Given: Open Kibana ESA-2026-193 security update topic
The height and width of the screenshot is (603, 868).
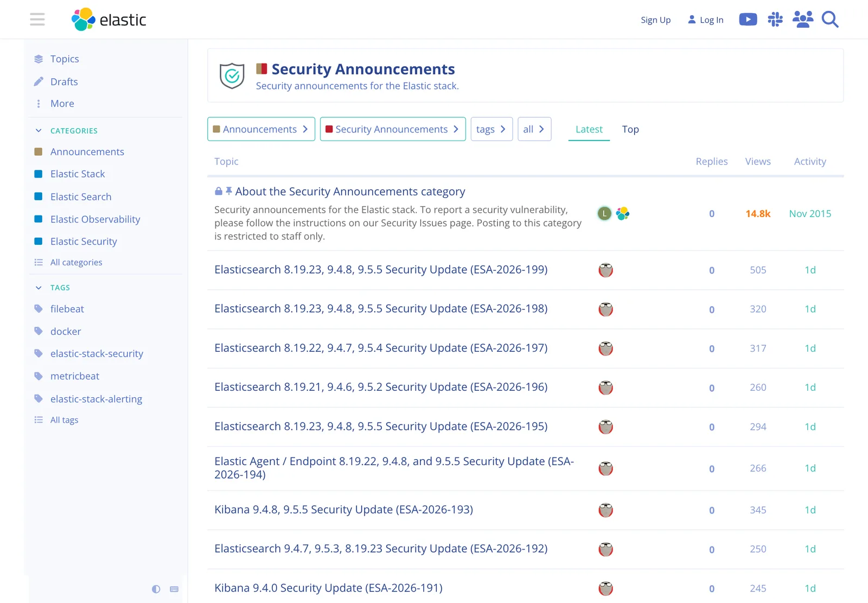Looking at the screenshot, I should 343,510.
